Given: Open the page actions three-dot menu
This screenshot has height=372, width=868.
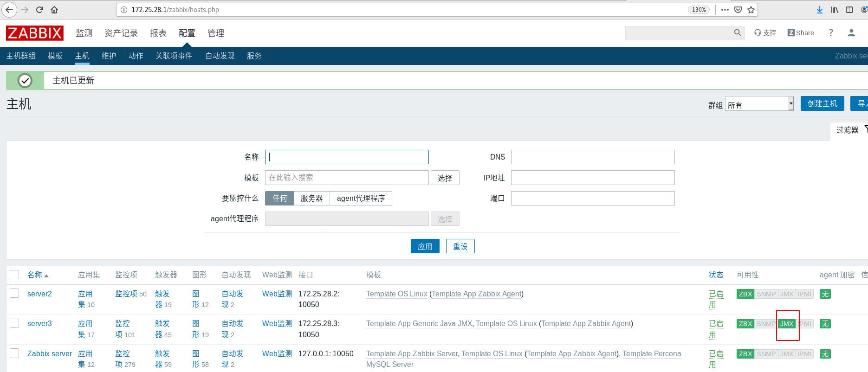Looking at the screenshot, I should [725, 10].
